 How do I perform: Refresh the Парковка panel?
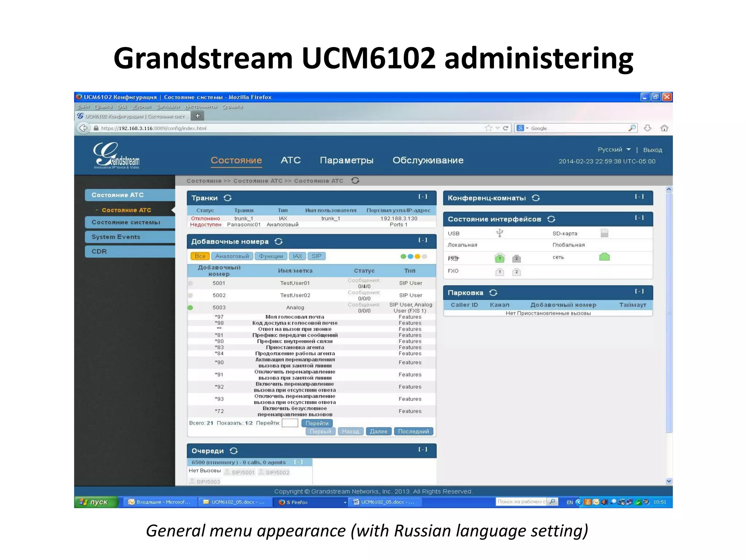pos(494,293)
